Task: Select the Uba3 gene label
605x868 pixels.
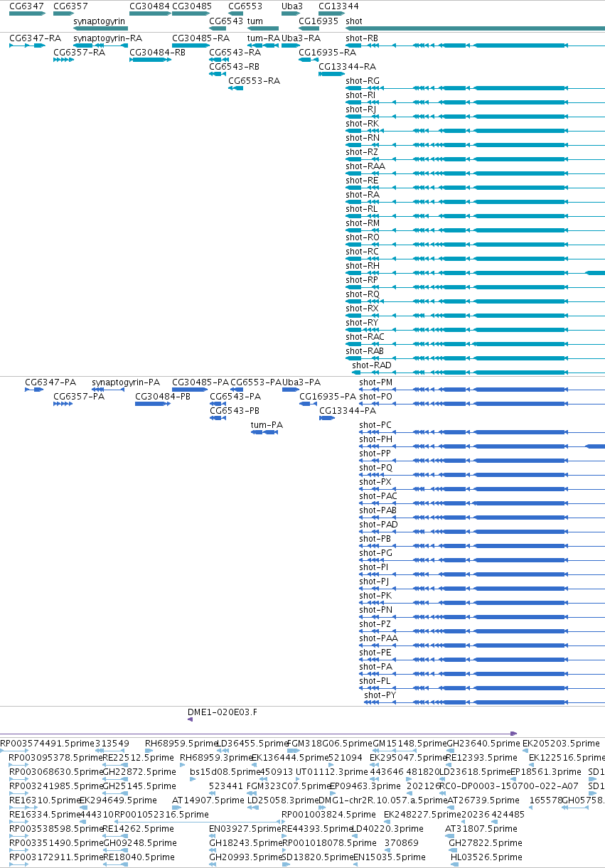Action: (292, 6)
